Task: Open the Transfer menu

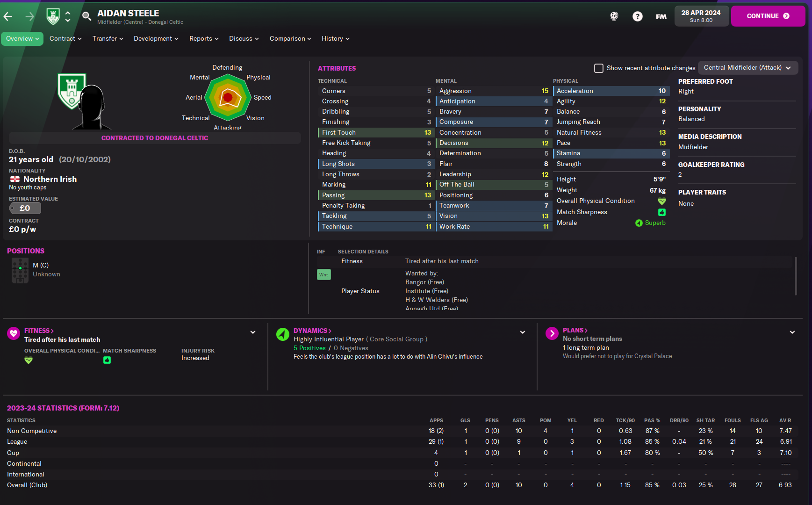Action: [x=108, y=39]
